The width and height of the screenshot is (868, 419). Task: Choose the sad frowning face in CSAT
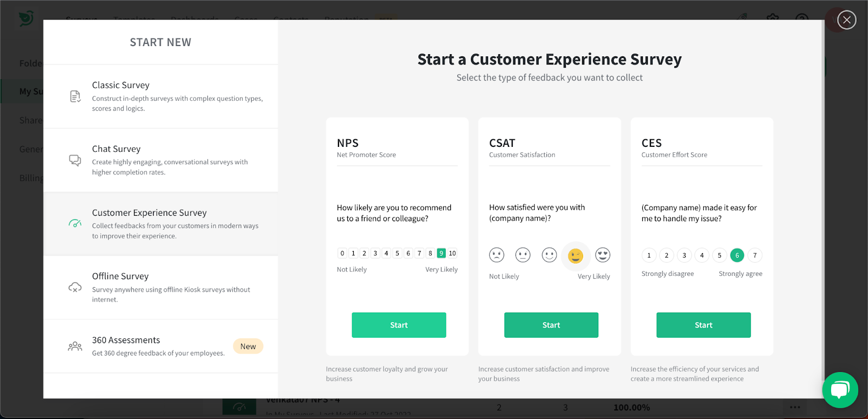(x=496, y=255)
